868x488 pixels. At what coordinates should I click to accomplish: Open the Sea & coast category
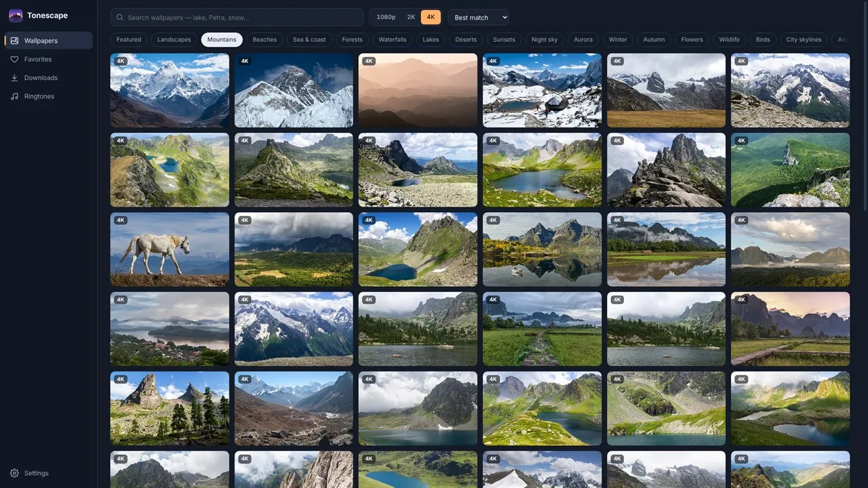[309, 39]
